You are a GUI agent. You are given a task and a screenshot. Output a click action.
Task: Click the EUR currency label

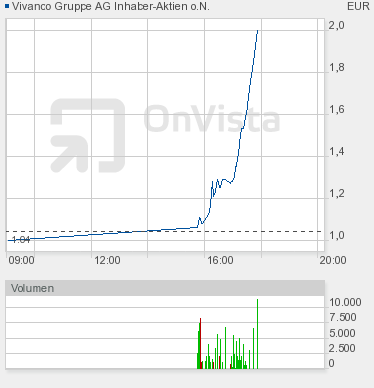(x=358, y=6)
